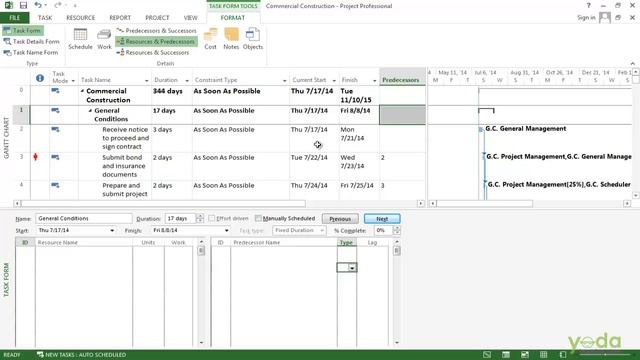Click user avatar icon next to Sign in

coord(604,18)
